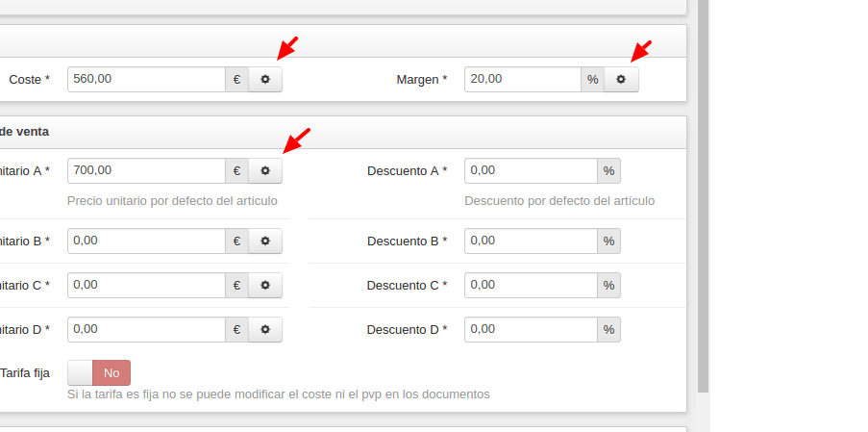The width and height of the screenshot is (868, 432).
Task: Click gear button on unitario C row
Action: click(x=265, y=285)
